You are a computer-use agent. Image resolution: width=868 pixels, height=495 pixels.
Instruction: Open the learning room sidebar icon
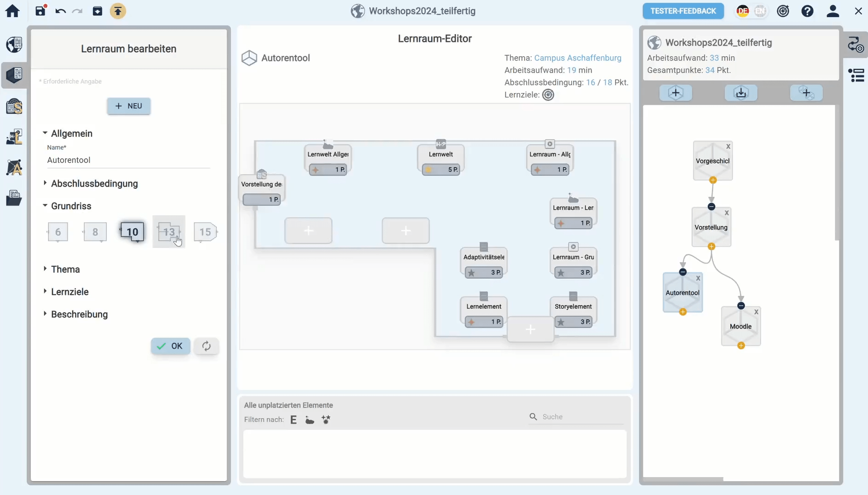pos(14,75)
